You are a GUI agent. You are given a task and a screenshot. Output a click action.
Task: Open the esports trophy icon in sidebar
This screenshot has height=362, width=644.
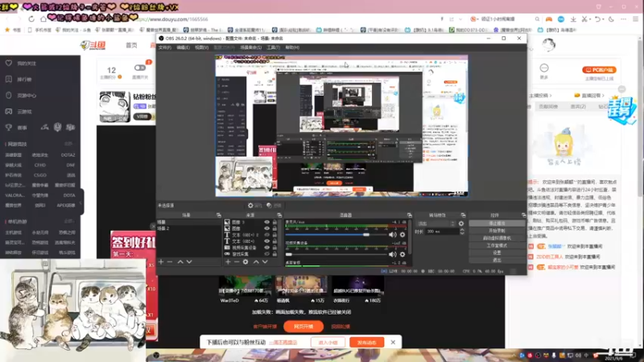[9, 127]
